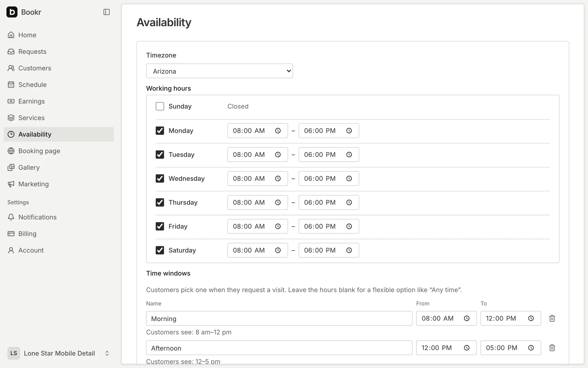The height and width of the screenshot is (368, 588).
Task: Open Customers in sidebar
Action: tap(59, 68)
